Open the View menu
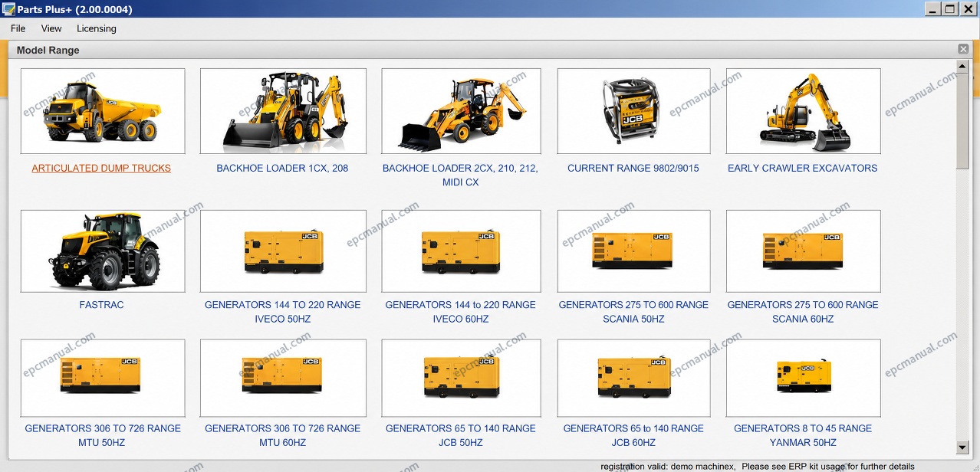Screen dimensions: 980x472 coord(51,28)
